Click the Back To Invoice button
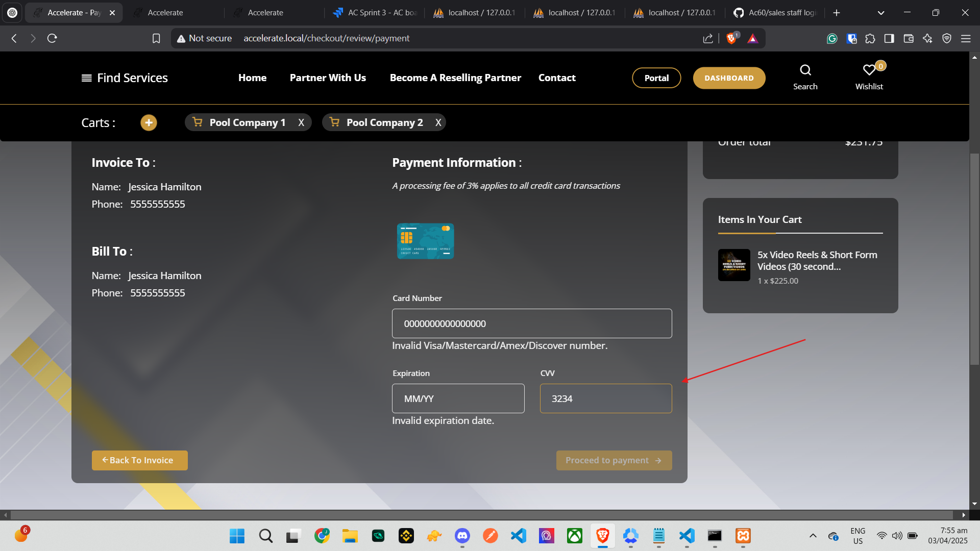Screen dimensions: 980x551 click(139, 460)
